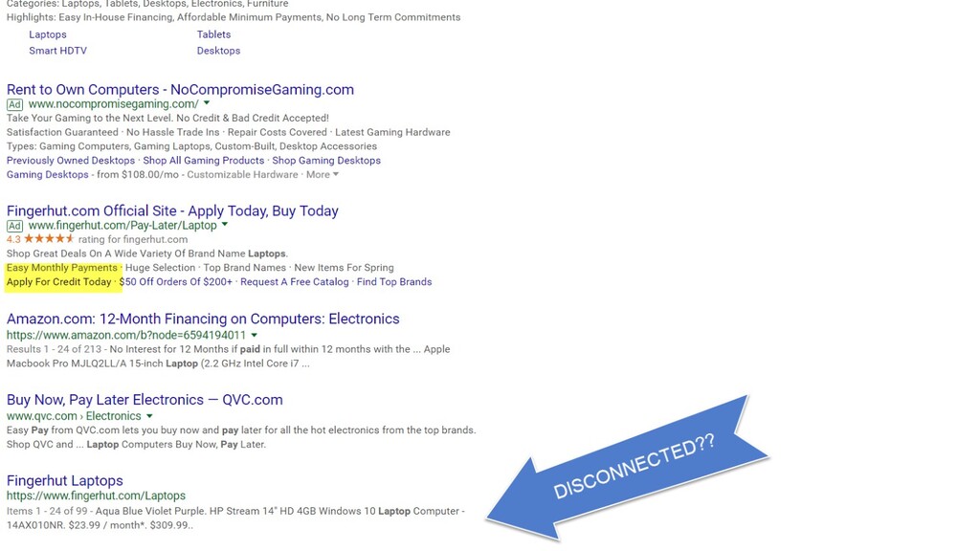This screenshot has height=551, width=980.
Task: Click 'Latest Gaming Hardware' callout text
Action: point(392,132)
